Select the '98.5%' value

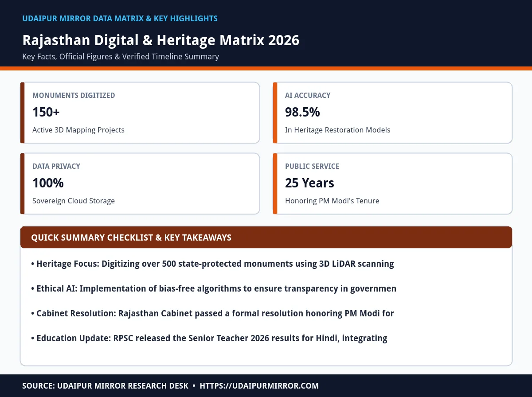302,112
